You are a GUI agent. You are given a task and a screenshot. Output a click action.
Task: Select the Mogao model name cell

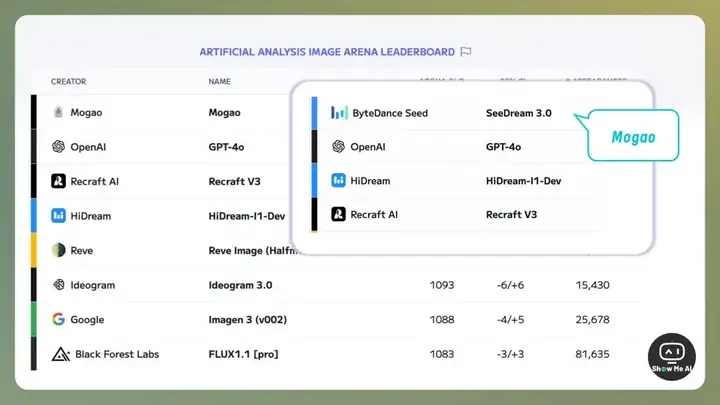point(225,112)
